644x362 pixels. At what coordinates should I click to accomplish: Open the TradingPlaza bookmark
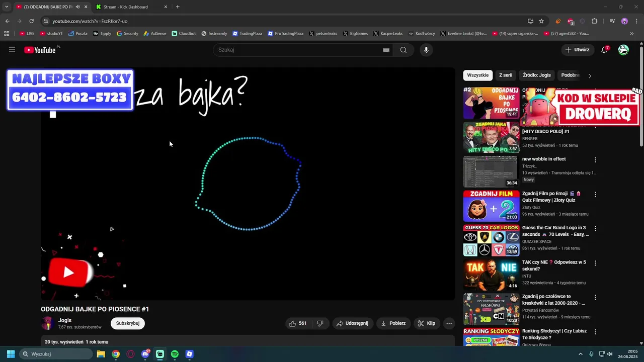click(247, 34)
